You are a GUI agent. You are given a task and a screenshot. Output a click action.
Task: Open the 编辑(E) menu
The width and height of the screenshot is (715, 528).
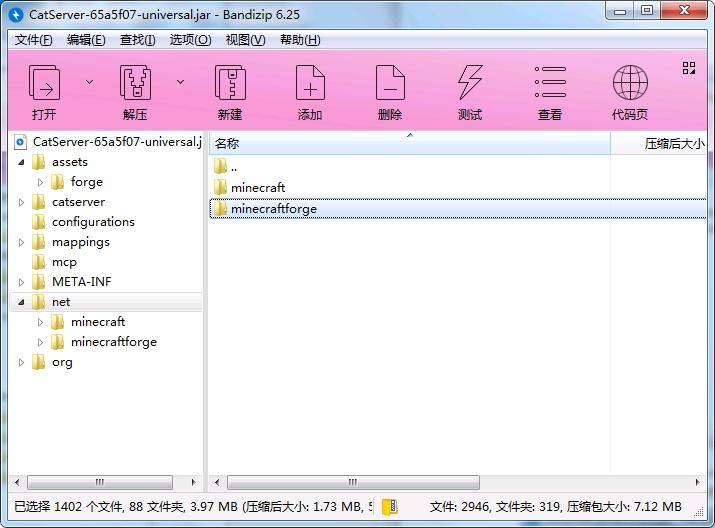86,40
